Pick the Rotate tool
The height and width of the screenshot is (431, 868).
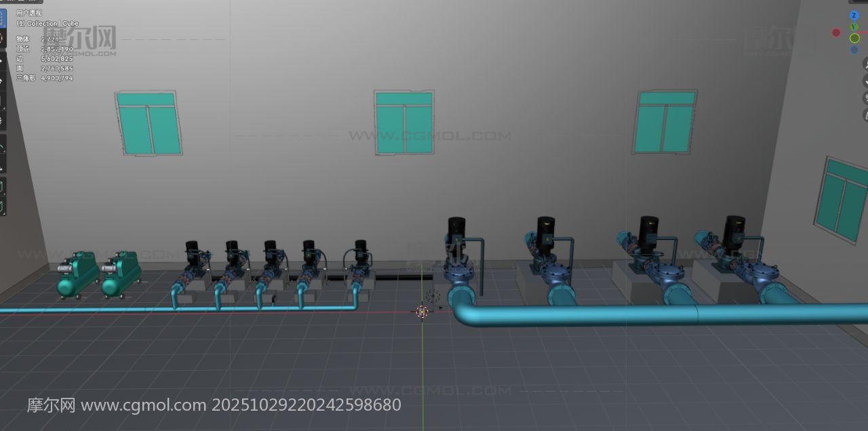coord(2,81)
